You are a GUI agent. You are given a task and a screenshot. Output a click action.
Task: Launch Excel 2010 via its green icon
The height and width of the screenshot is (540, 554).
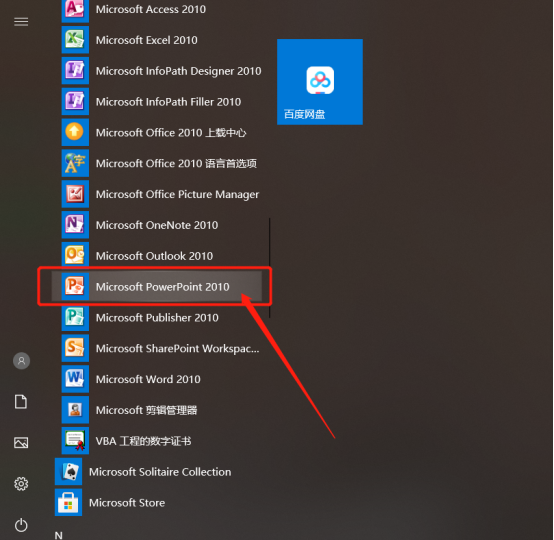75,40
